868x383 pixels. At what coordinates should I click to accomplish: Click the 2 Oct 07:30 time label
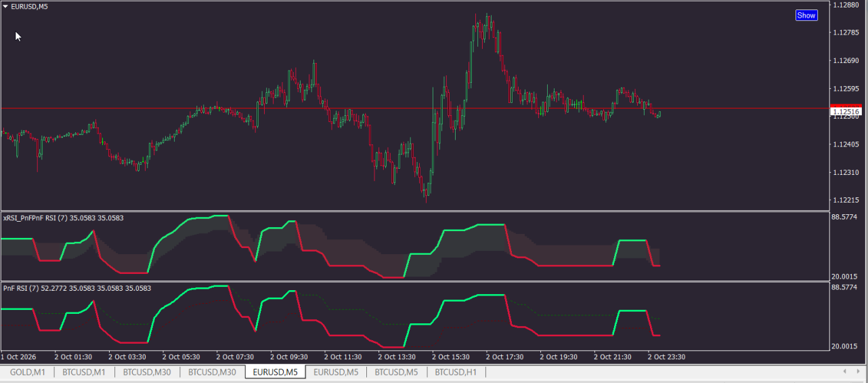[x=235, y=357]
